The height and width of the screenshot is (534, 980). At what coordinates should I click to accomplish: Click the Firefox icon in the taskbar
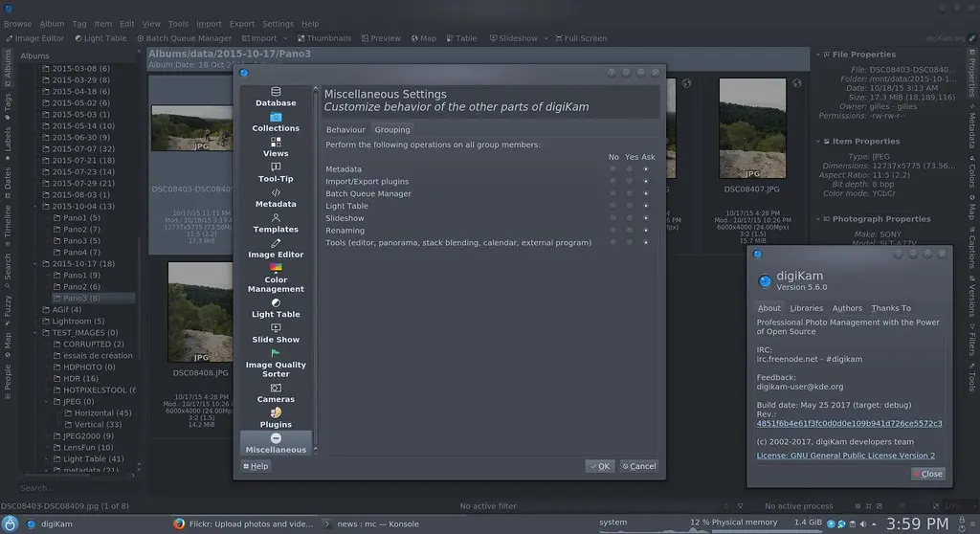tap(179, 523)
